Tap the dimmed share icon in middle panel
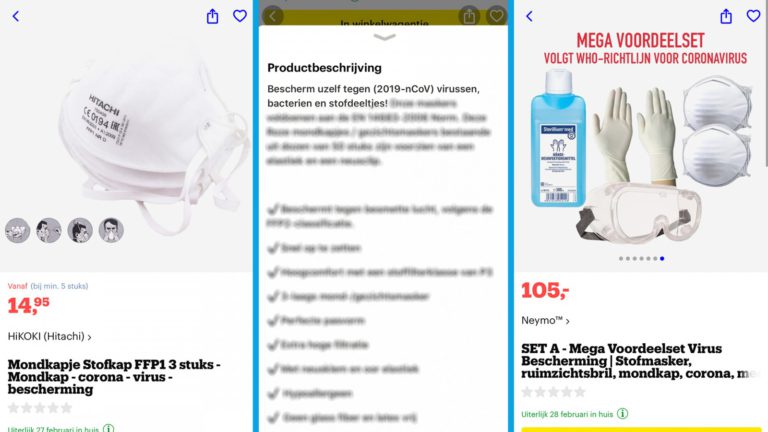Screen dimensions: 768x432 469,16
